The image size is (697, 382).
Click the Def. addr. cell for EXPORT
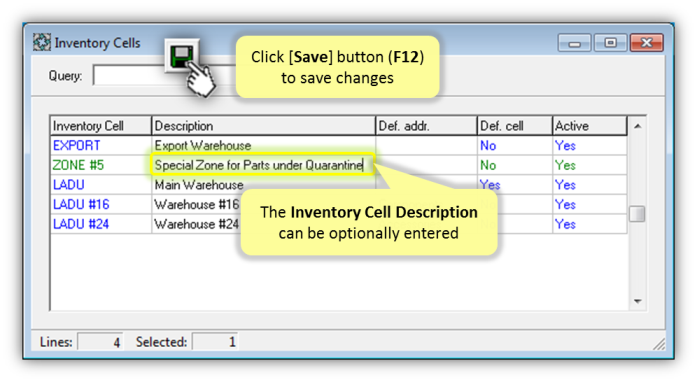426,145
